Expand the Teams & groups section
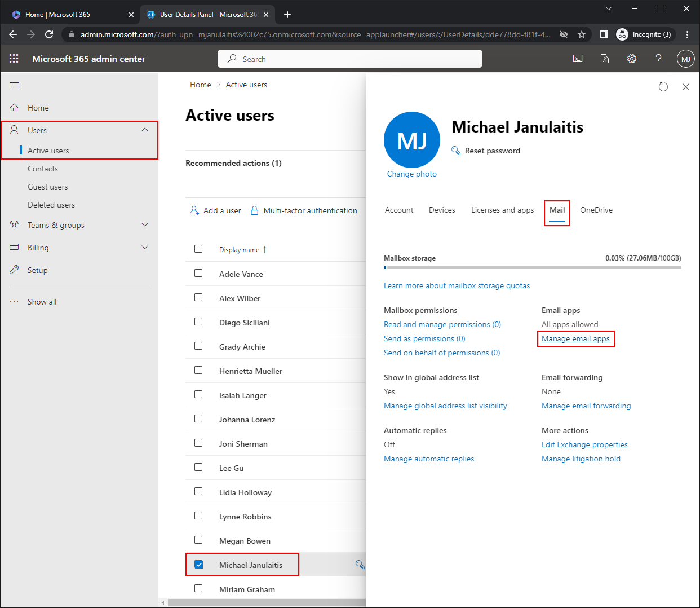This screenshot has width=700, height=608. (145, 224)
